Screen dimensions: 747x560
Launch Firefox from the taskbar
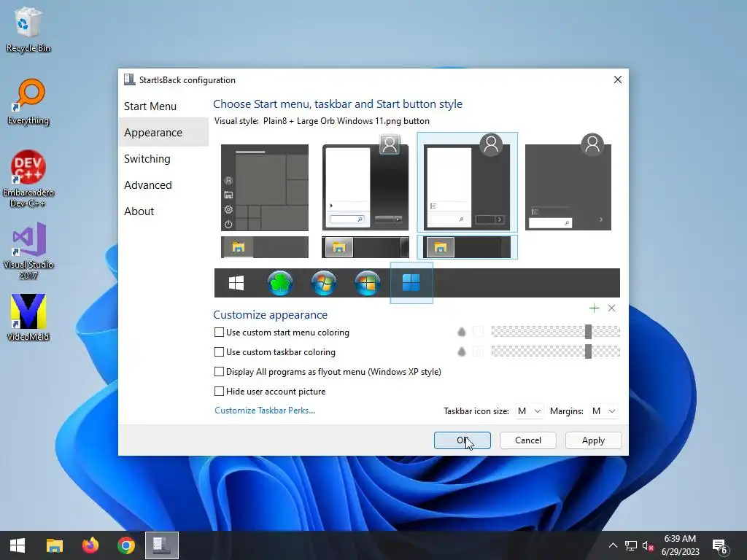[x=90, y=545]
